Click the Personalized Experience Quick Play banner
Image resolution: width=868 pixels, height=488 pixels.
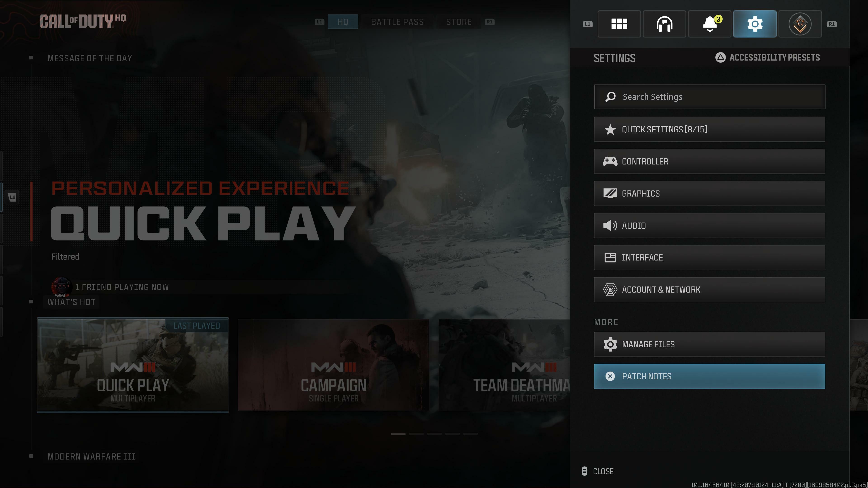pyautogui.click(x=203, y=211)
